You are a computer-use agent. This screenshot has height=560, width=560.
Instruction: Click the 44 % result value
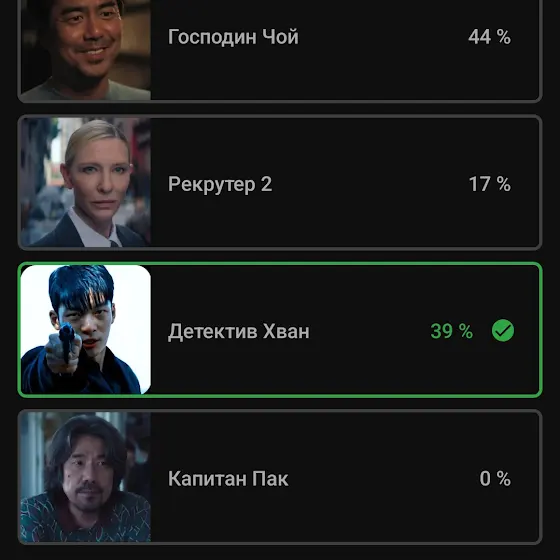click(489, 37)
